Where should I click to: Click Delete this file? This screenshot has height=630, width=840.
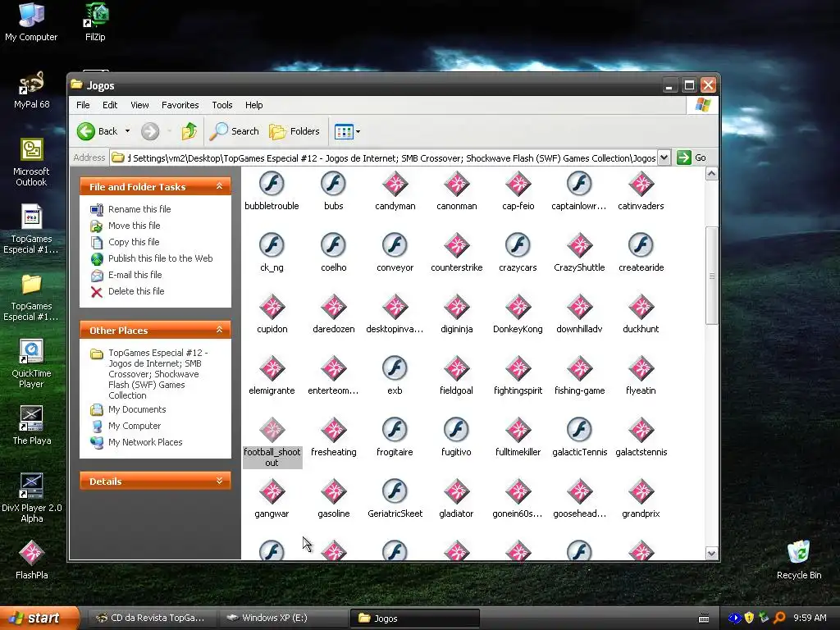pyautogui.click(x=136, y=291)
